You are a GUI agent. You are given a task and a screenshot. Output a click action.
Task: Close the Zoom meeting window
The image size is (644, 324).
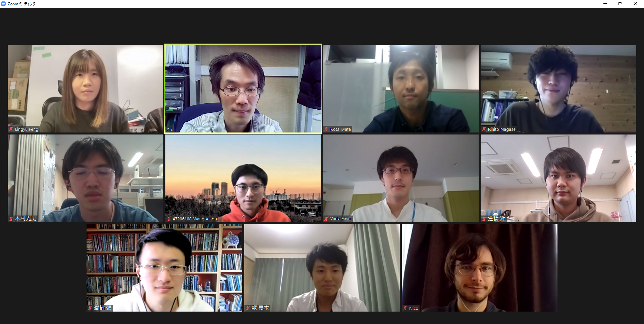(636, 4)
